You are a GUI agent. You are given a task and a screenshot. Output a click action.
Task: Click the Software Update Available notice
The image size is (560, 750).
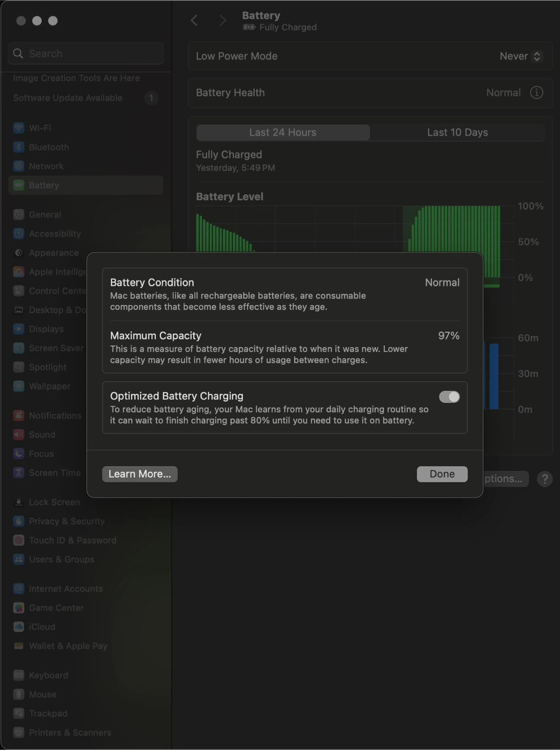(x=68, y=98)
